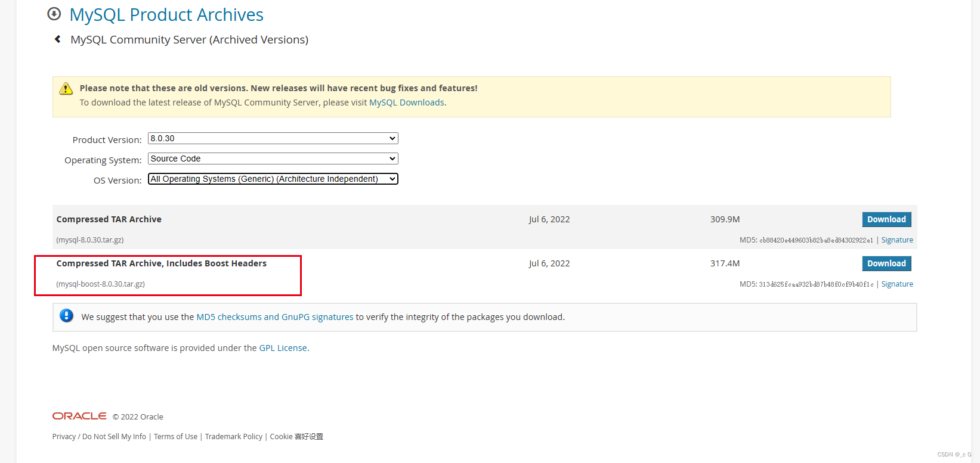Image resolution: width=980 pixels, height=463 pixels.
Task: Open Privacy / Do Not Sell My Info
Action: (99, 437)
